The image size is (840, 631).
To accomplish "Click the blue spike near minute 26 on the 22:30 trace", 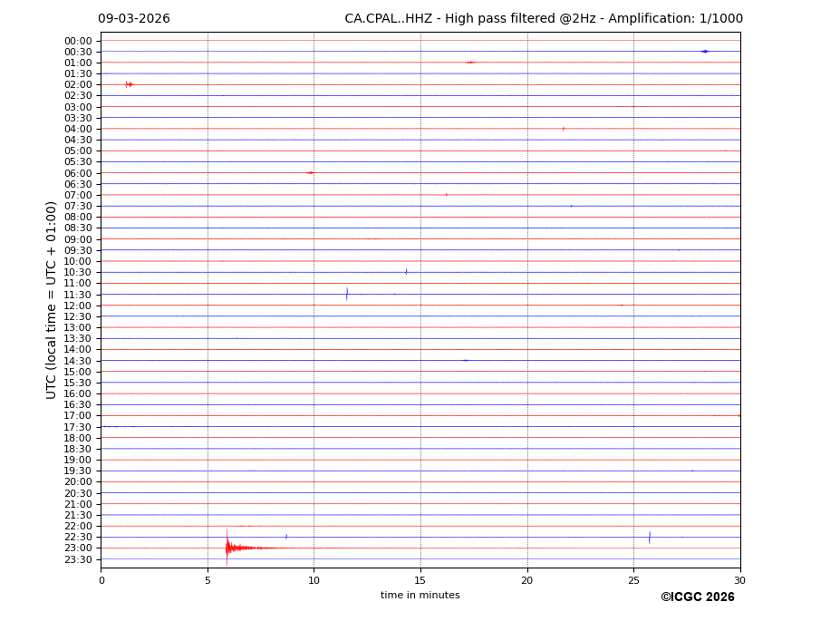I will 649,537.
